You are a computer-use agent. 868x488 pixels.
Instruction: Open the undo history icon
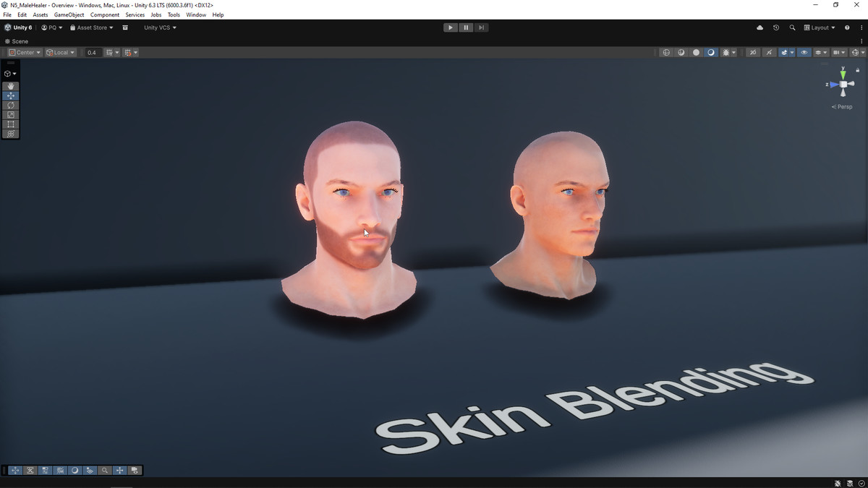(x=776, y=27)
